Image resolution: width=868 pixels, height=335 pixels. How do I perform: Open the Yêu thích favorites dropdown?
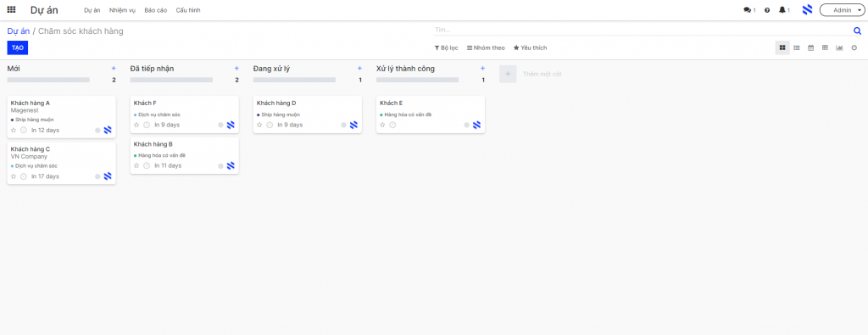531,47
